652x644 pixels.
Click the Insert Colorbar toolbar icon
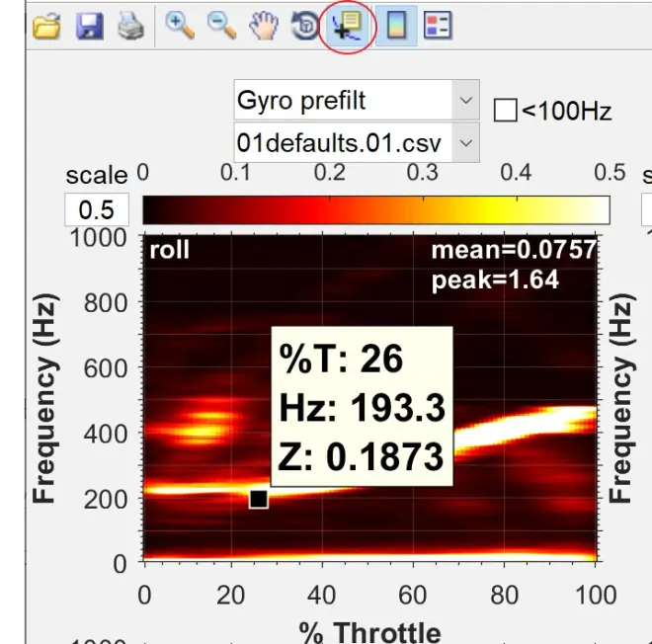pos(395,27)
